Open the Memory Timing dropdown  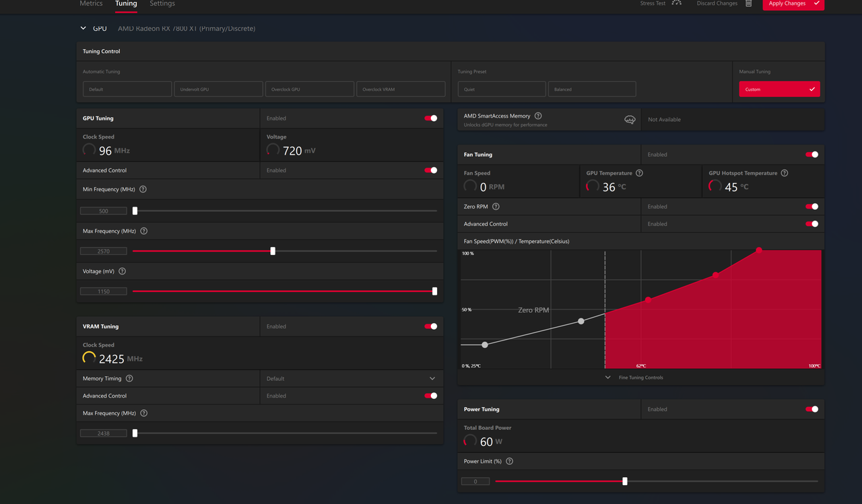[x=432, y=378]
